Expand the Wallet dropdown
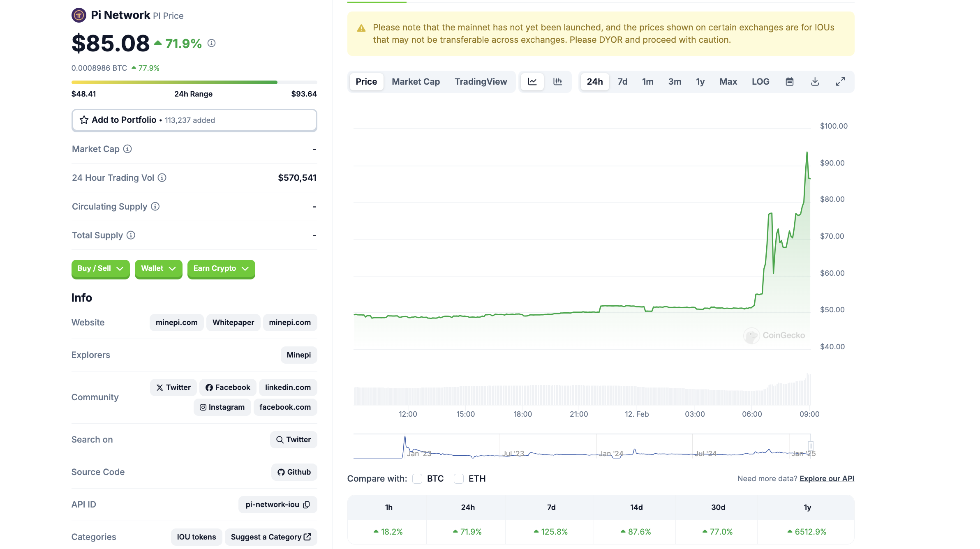Screen dimensions: 980x549 coord(158,269)
